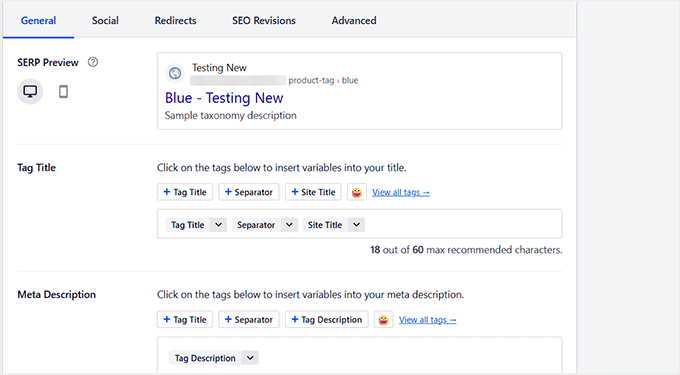
Task: Open the General tab
Action: 38,20
